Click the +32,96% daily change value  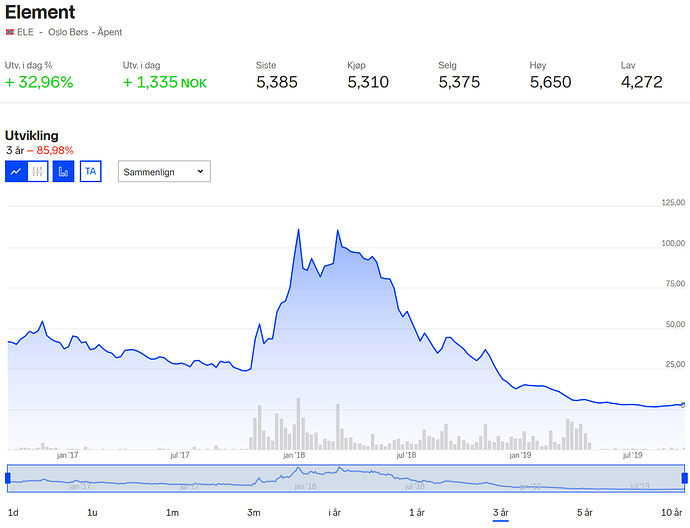pyautogui.click(x=39, y=82)
